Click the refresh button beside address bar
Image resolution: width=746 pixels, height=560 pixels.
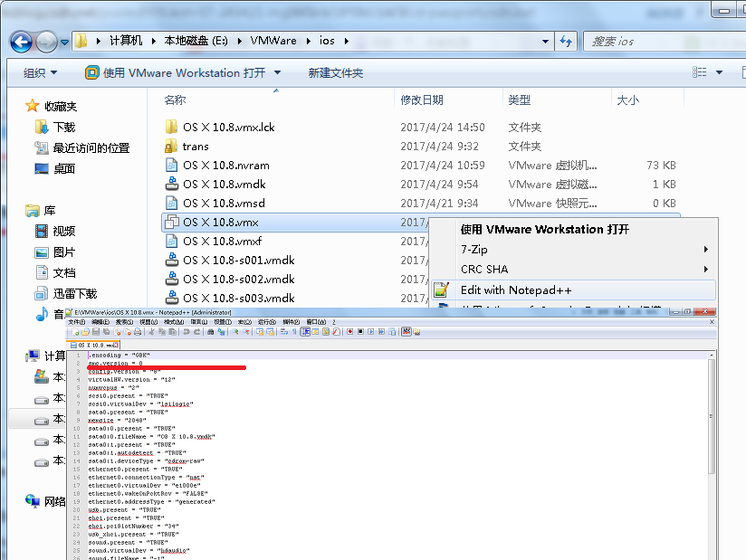click(566, 42)
